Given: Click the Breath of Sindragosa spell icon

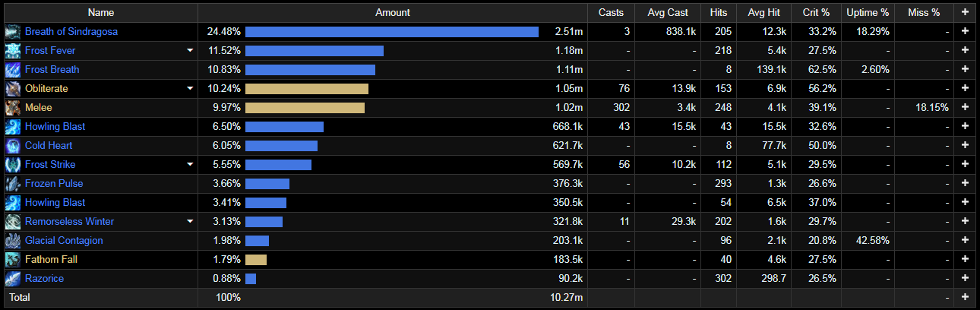Looking at the screenshot, I should (x=13, y=32).
